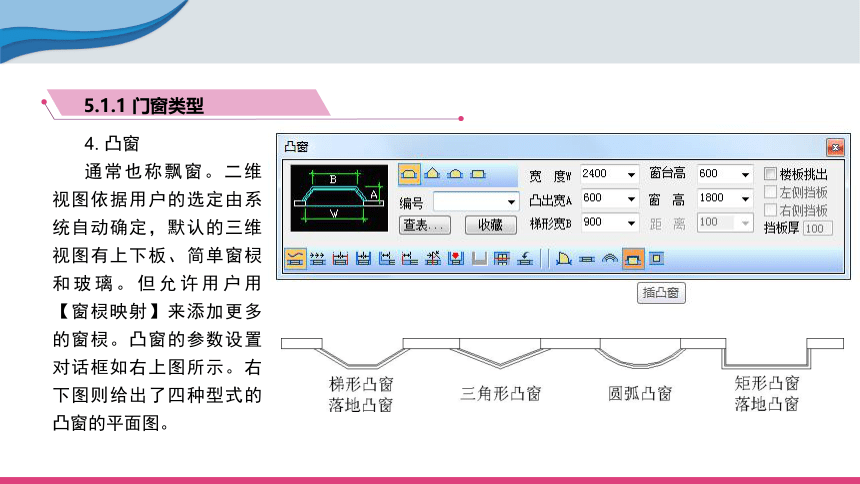Enable the 楼板挑出 checkbox
The height and width of the screenshot is (484, 860).
[770, 174]
